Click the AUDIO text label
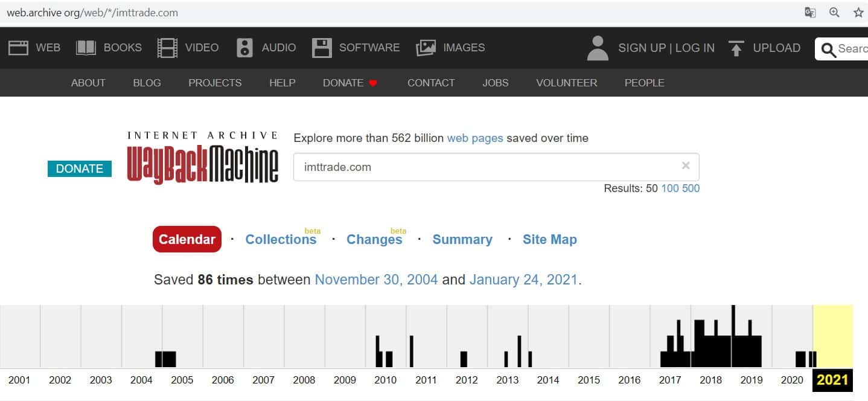The image size is (868, 401). coord(279,48)
